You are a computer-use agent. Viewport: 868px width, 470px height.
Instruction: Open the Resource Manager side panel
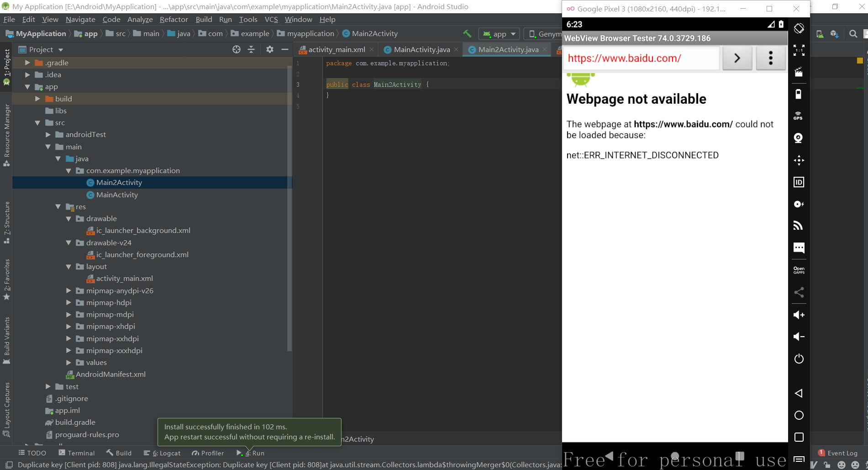(7, 135)
